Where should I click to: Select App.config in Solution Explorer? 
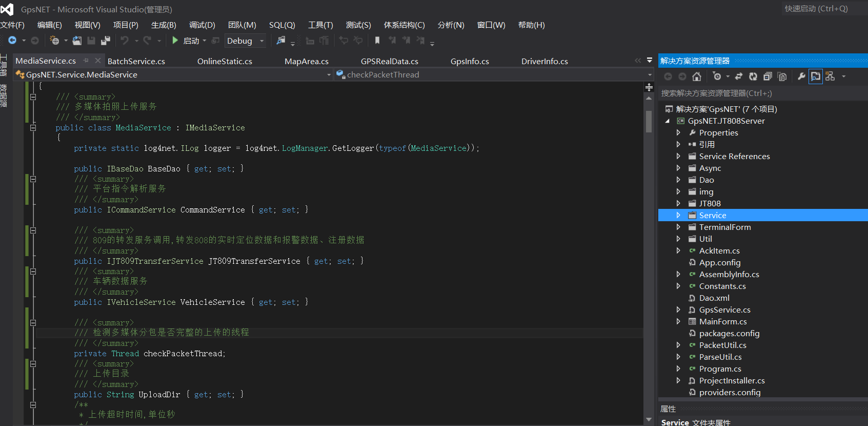[x=720, y=262]
